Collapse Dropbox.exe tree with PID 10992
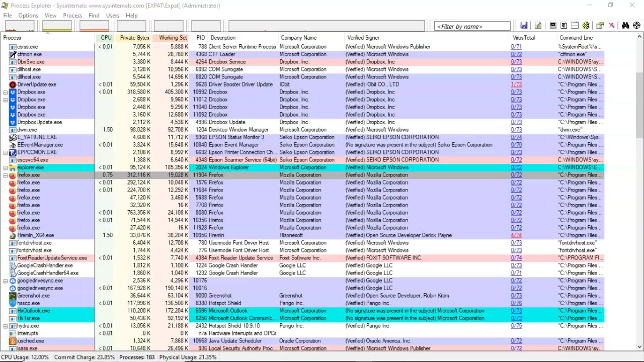The image size is (644, 362). [x=6, y=92]
